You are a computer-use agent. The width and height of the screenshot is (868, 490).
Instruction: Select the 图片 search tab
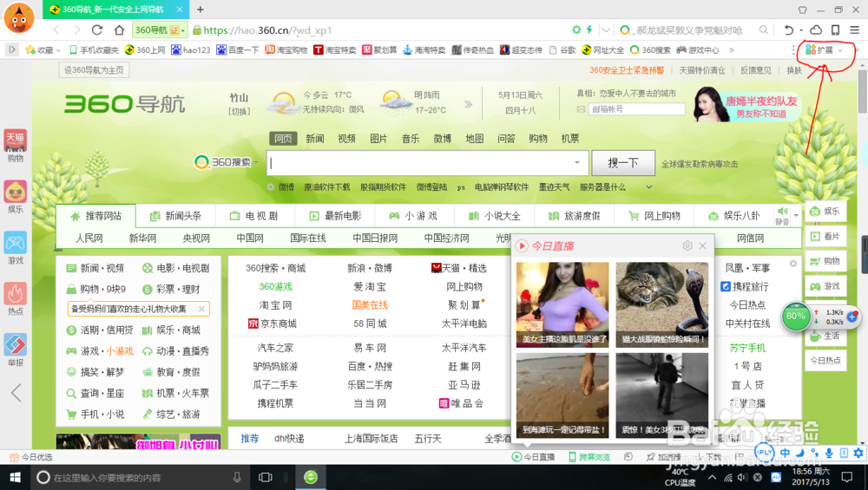[x=378, y=139]
